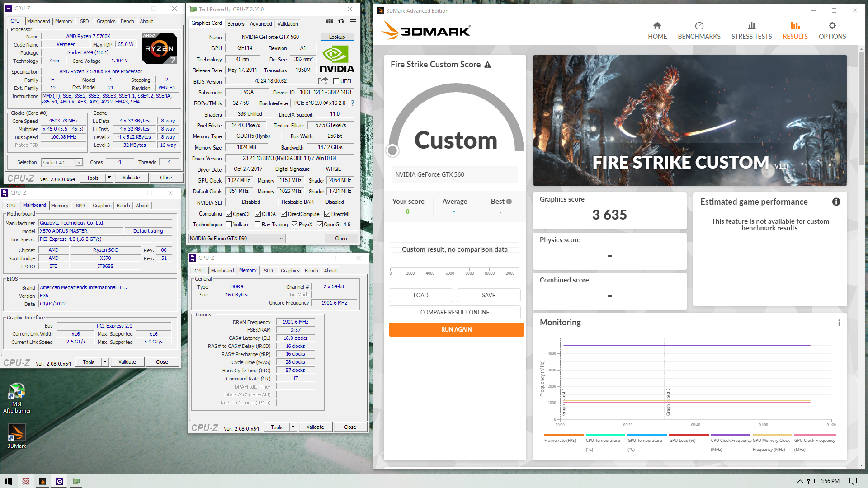Click the 3DMark taskbar icon
868x488 pixels.
click(42, 481)
